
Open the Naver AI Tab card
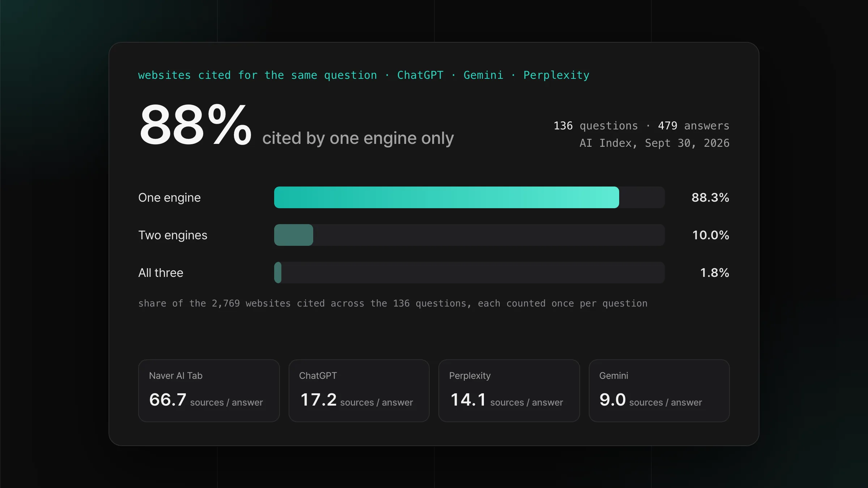[x=209, y=391]
